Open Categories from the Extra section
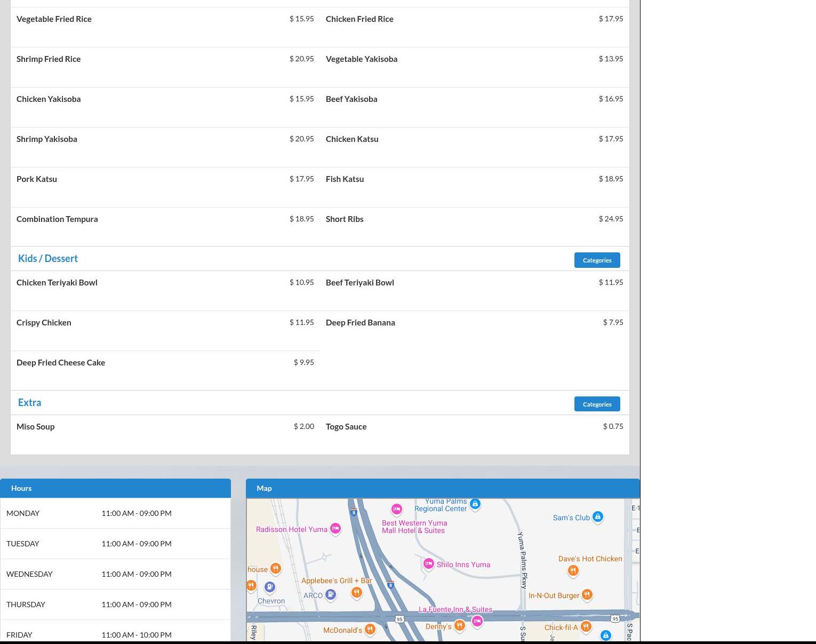Image resolution: width=816 pixels, height=644 pixels. [597, 404]
